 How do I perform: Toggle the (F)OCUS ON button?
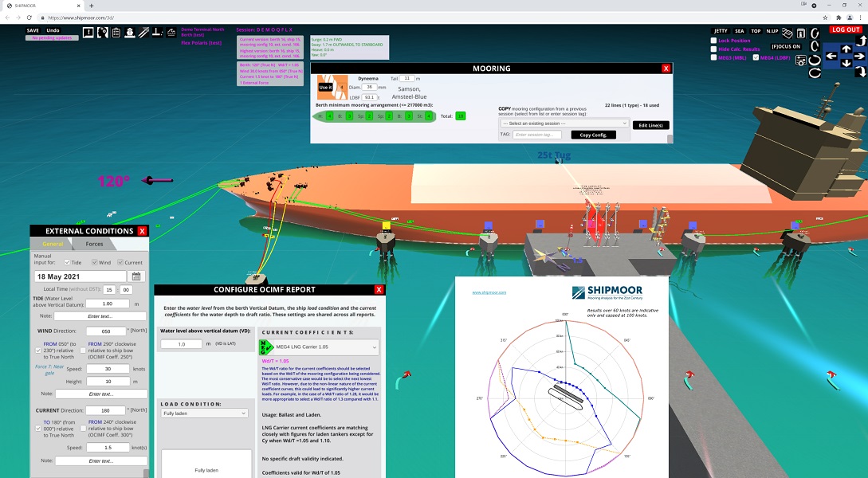point(786,46)
